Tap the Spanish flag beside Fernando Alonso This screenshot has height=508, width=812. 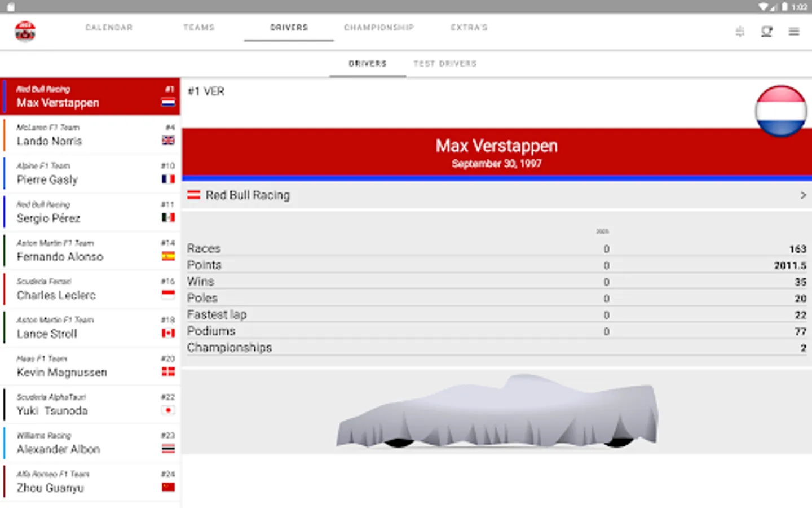tap(168, 256)
